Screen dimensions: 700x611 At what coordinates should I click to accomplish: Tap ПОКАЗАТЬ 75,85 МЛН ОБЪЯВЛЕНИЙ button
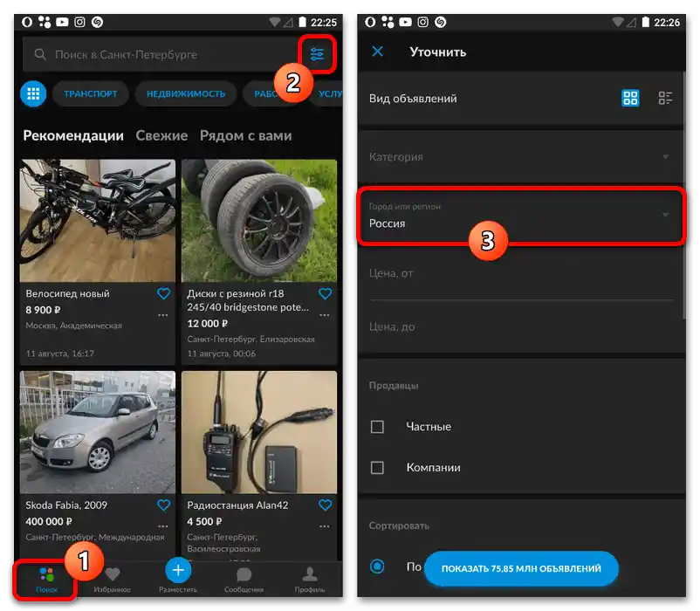pos(521,568)
